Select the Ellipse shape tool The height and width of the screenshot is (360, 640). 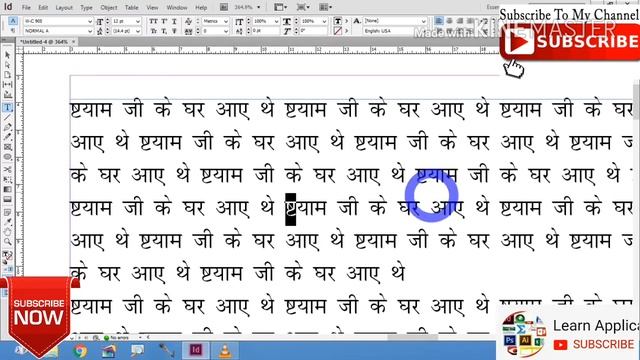coord(7,157)
